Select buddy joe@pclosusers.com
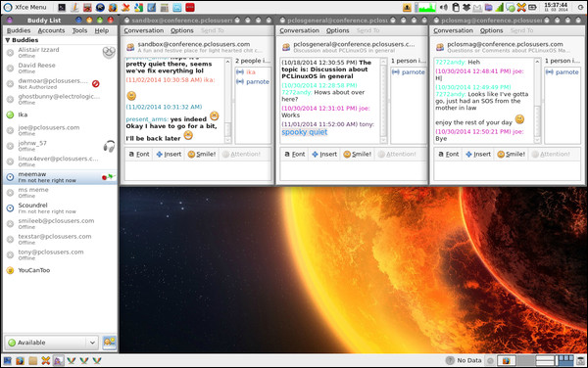Screen dimensions: 588x368 click(x=60, y=130)
